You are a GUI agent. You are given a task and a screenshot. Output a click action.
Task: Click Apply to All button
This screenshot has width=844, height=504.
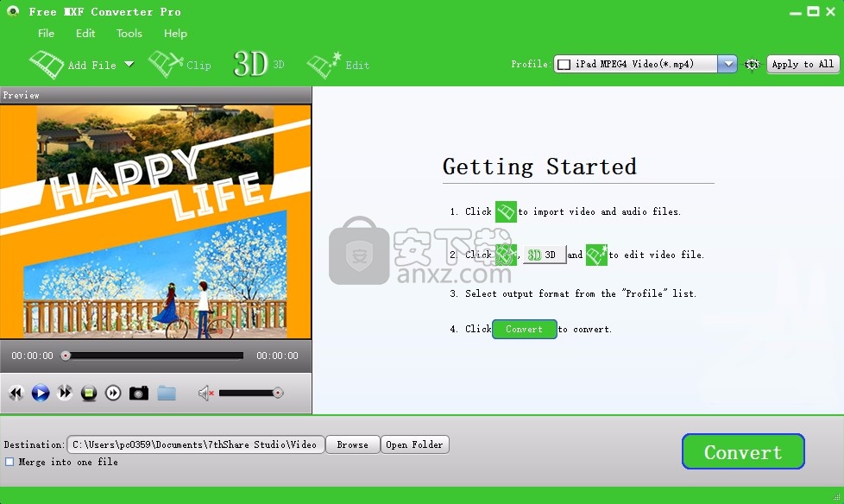coord(803,64)
